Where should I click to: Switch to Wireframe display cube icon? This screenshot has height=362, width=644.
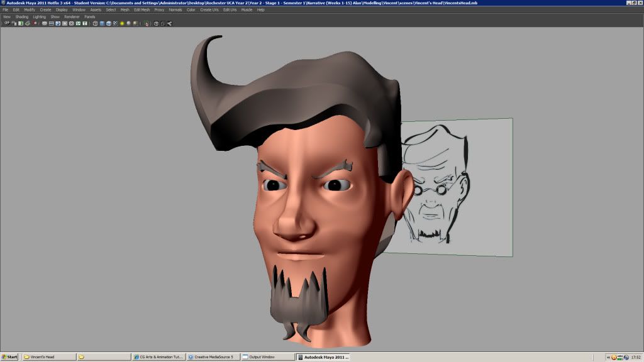point(96,23)
